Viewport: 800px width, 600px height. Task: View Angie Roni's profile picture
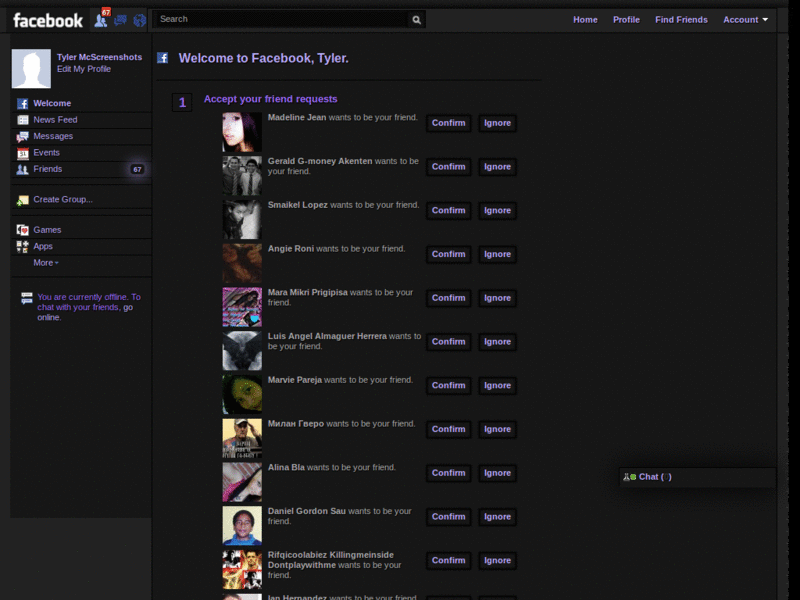point(241,263)
